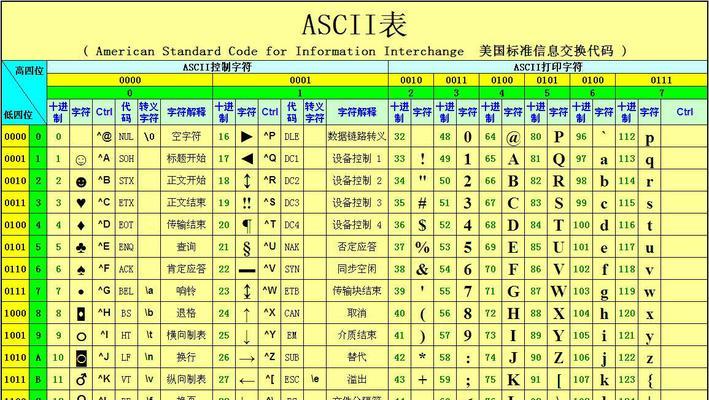
Task: Click the "传输结束" description
Action: coord(186,225)
